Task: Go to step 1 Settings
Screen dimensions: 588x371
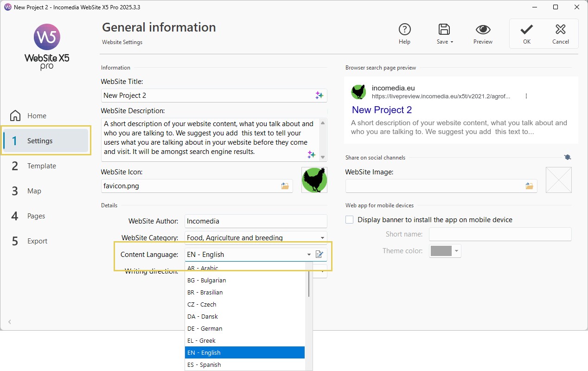Action: (x=45, y=141)
